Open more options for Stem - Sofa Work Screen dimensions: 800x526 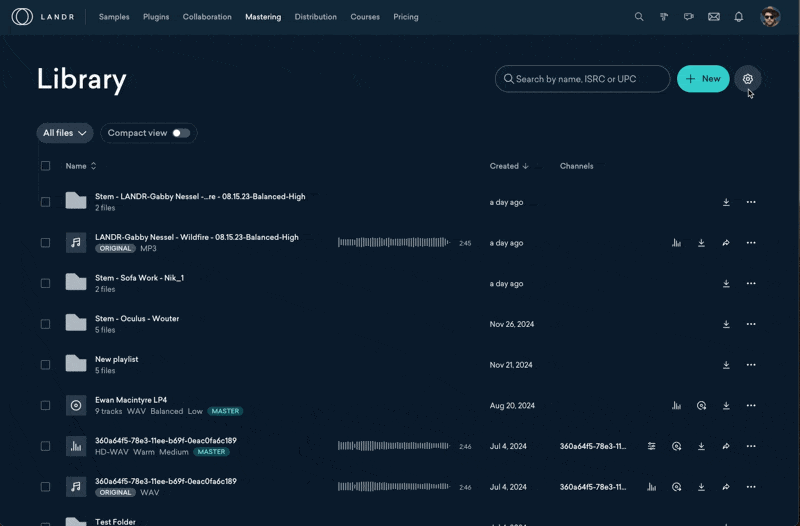pyautogui.click(x=751, y=284)
